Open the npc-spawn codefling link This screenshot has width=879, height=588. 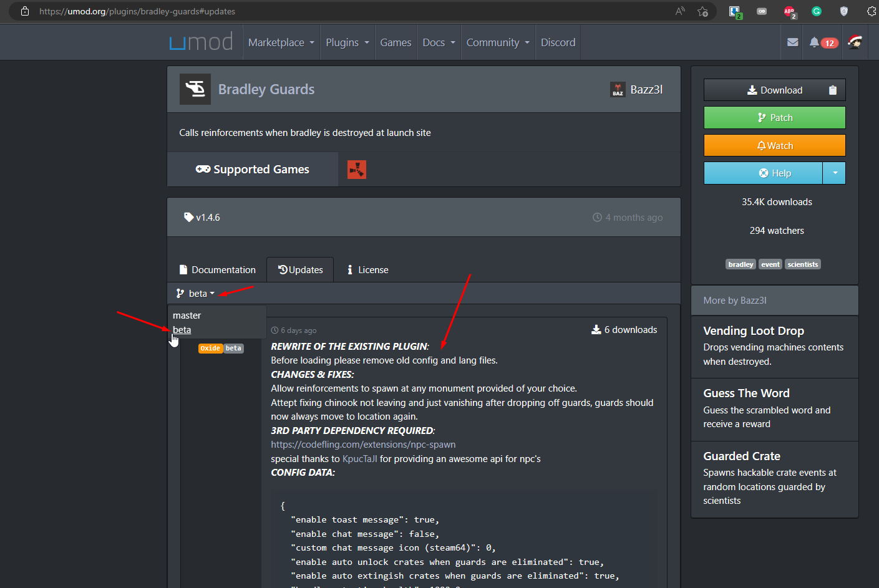point(363,445)
